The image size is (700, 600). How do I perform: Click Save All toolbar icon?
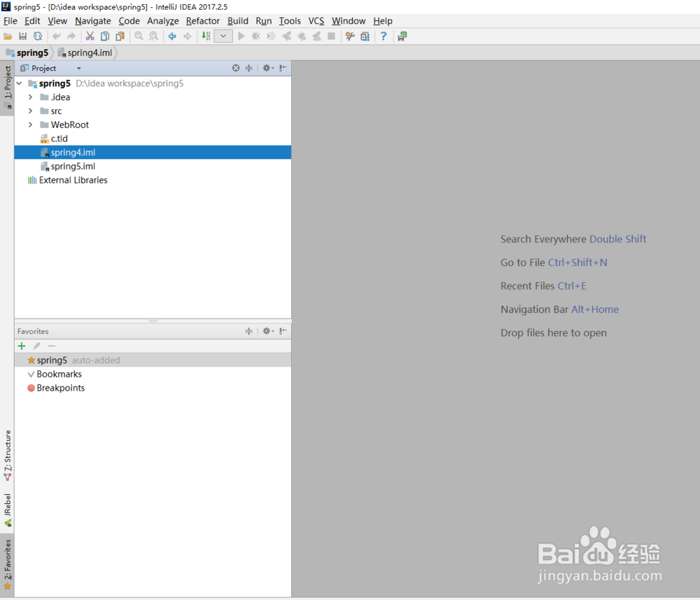point(23,36)
